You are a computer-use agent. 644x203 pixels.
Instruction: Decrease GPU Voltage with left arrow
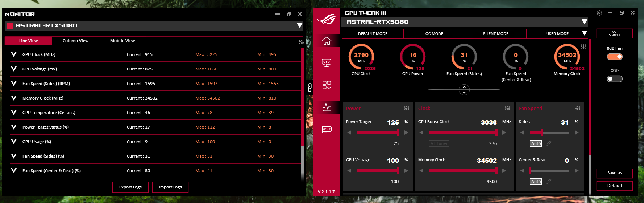click(x=349, y=171)
